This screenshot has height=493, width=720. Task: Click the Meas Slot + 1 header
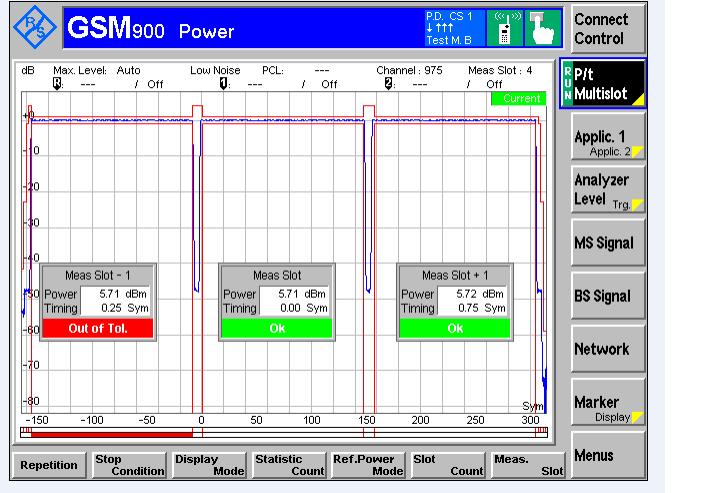coord(455,275)
